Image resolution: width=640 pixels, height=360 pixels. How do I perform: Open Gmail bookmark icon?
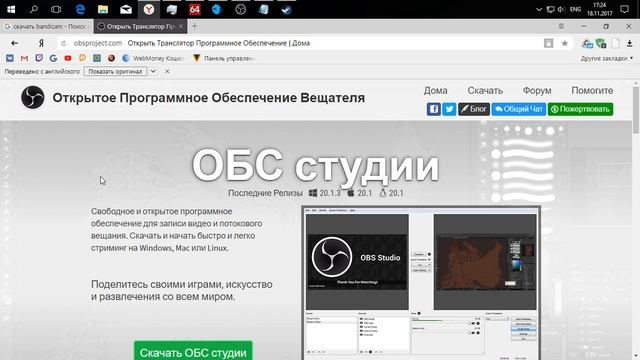tap(24, 58)
